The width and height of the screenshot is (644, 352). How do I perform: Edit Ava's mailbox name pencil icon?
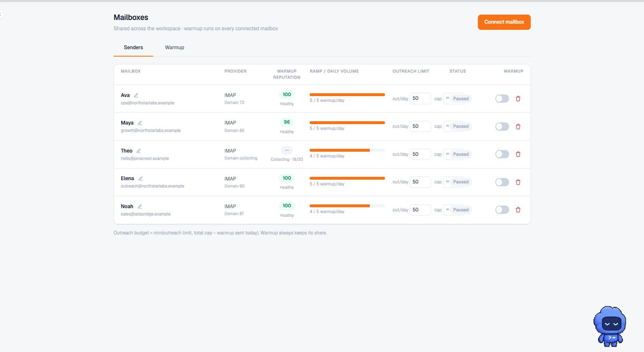point(136,95)
